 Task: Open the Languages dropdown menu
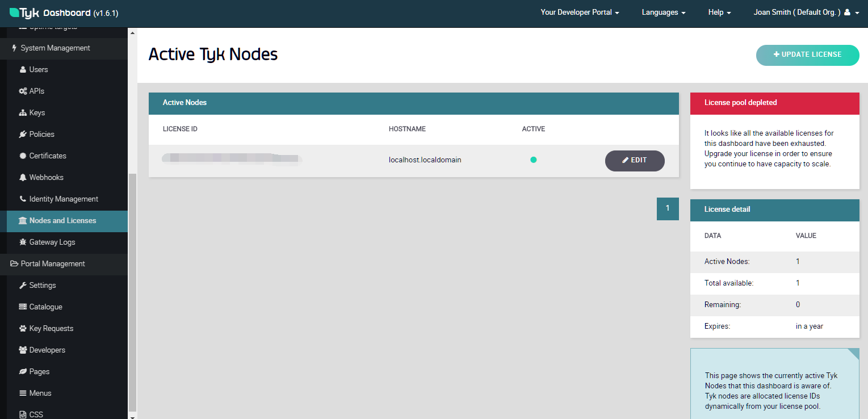coord(664,12)
